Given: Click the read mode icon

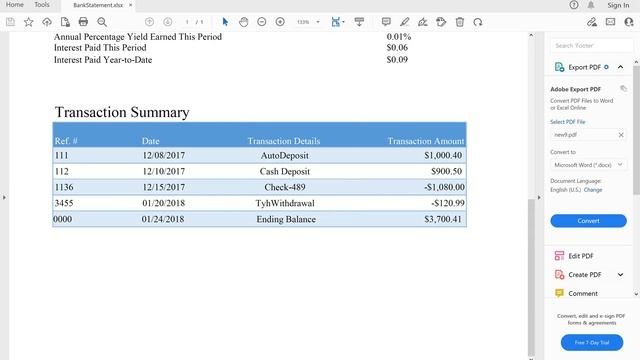Looking at the screenshot, I should tap(359, 22).
